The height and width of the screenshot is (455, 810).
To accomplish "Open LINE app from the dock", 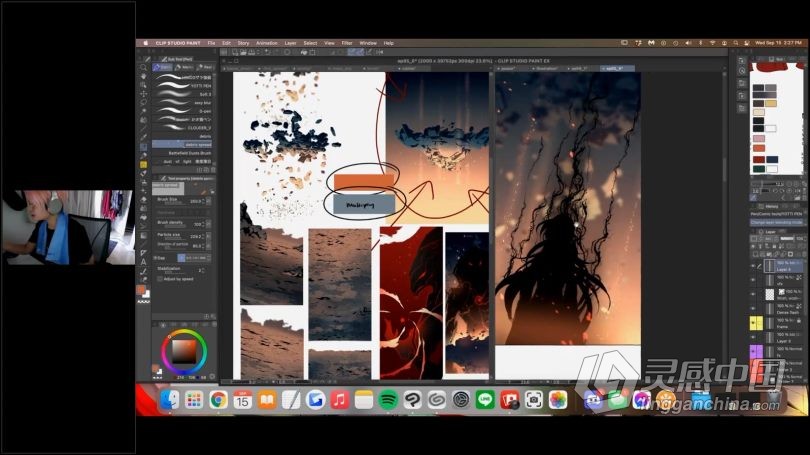I will click(485, 400).
